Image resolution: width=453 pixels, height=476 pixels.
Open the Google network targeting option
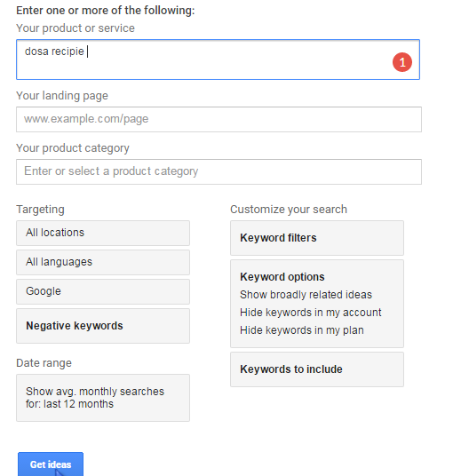coord(103,292)
